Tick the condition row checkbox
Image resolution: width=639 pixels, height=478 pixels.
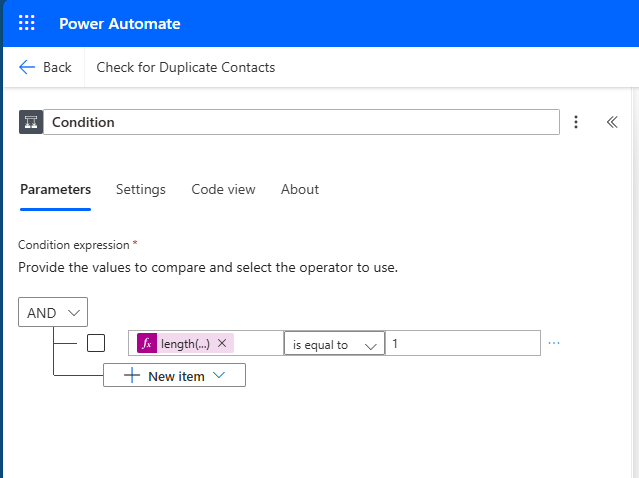point(96,343)
